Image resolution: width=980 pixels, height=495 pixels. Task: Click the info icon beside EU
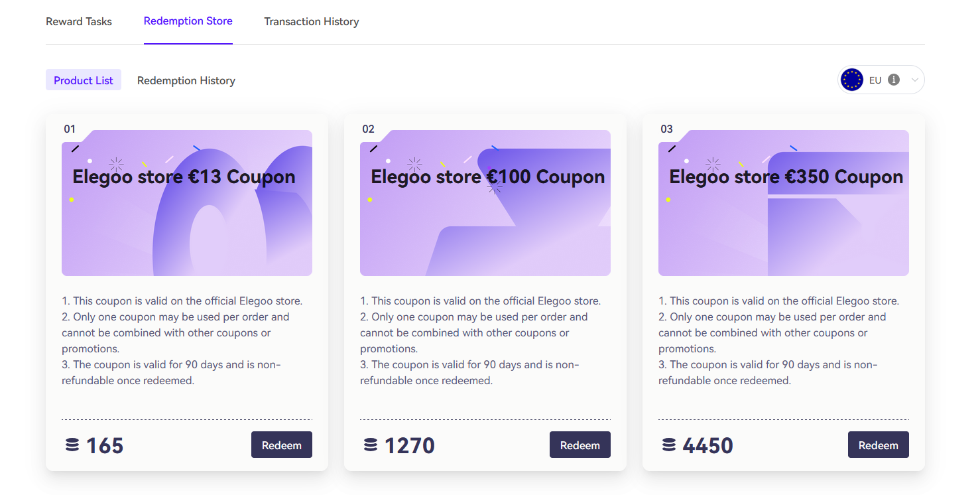(x=894, y=80)
